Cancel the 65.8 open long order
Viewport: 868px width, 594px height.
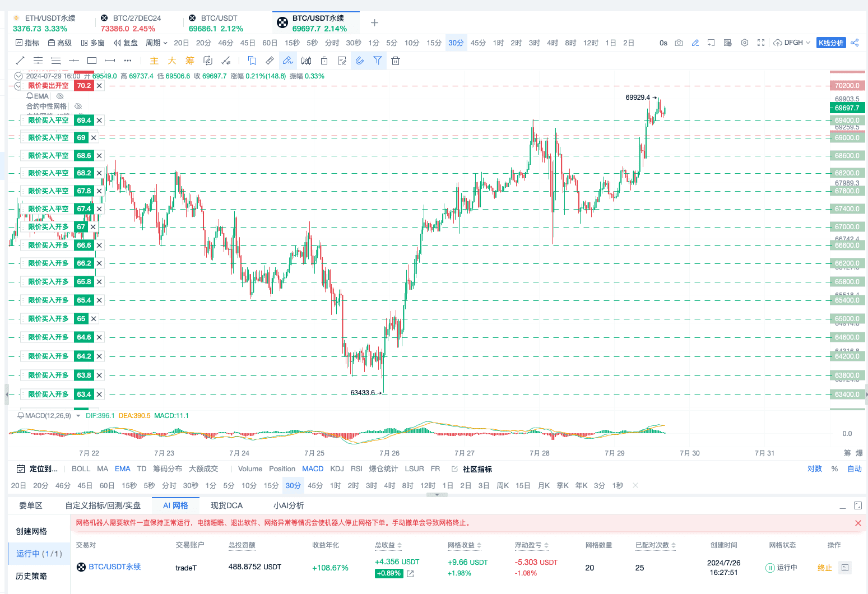click(x=99, y=282)
